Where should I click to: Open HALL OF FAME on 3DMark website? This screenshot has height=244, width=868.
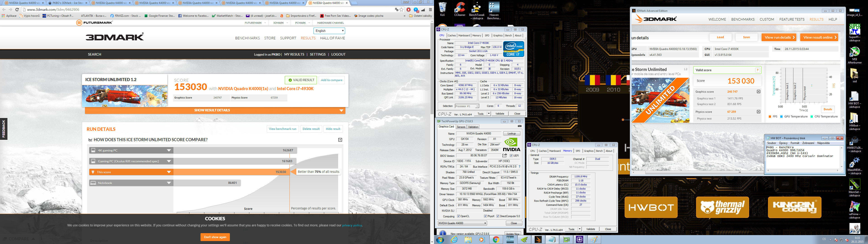332,38
